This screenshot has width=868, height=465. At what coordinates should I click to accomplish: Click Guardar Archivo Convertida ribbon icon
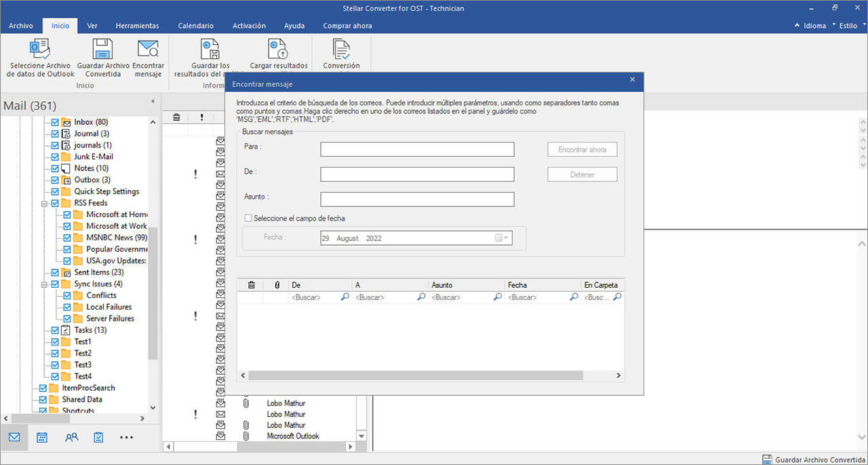[102, 49]
